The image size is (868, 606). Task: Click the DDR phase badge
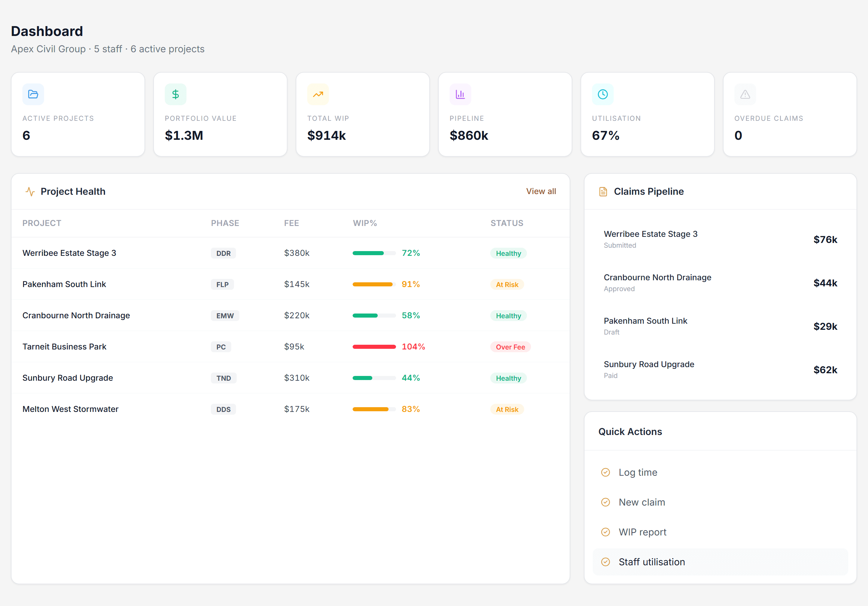(223, 253)
